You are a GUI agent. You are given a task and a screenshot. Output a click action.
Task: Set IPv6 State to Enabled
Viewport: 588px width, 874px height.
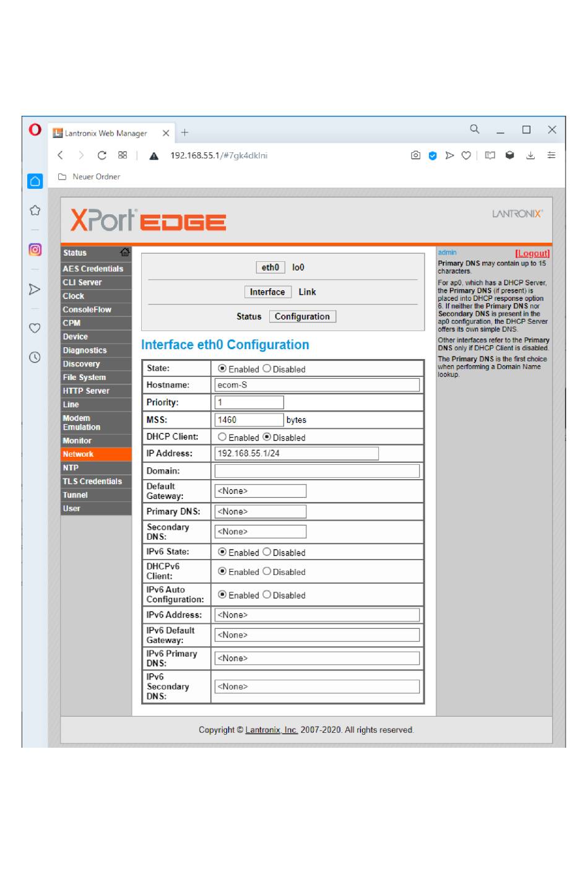pos(222,552)
